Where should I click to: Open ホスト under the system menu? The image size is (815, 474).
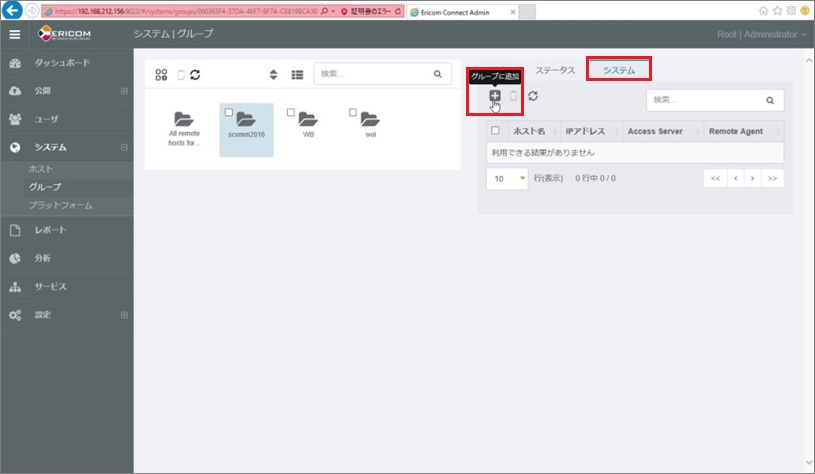coord(41,169)
